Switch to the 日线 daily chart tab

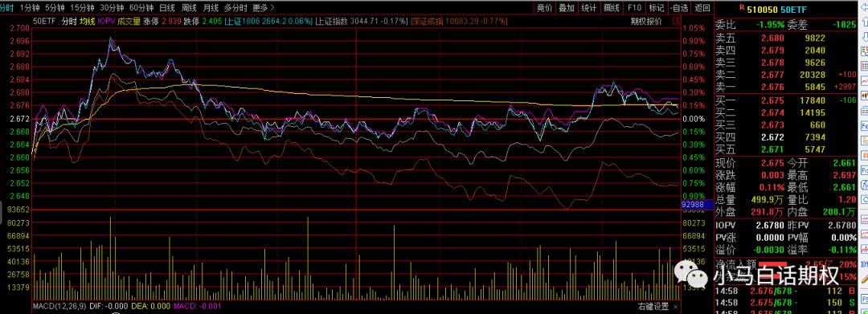[x=166, y=8]
